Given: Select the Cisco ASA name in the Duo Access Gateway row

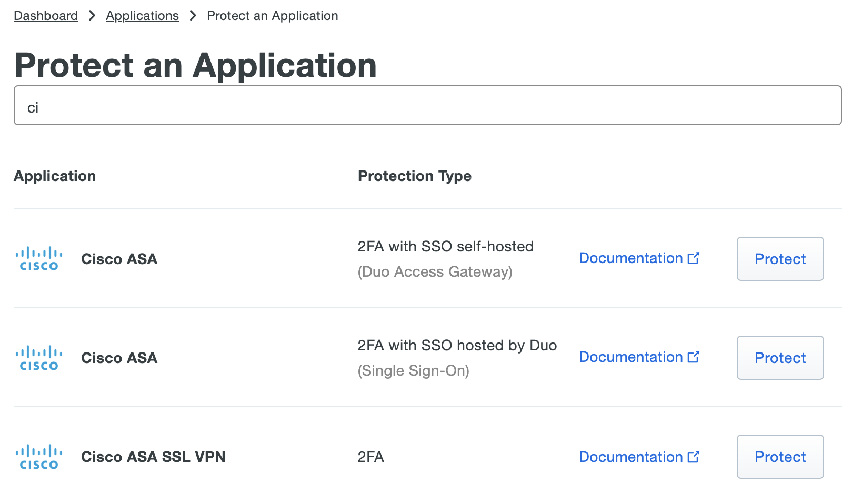Looking at the screenshot, I should tap(119, 259).
